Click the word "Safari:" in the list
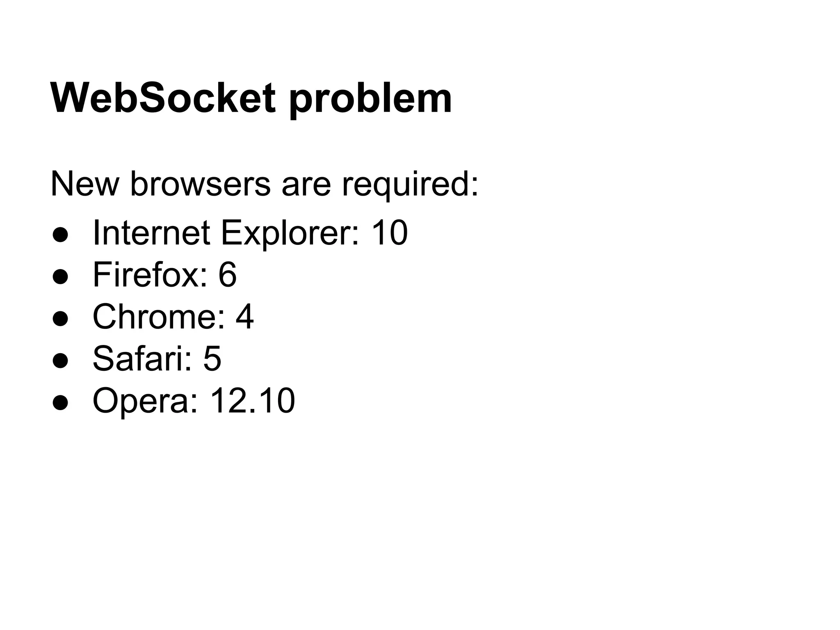The height and width of the screenshot is (630, 840). [x=142, y=358]
